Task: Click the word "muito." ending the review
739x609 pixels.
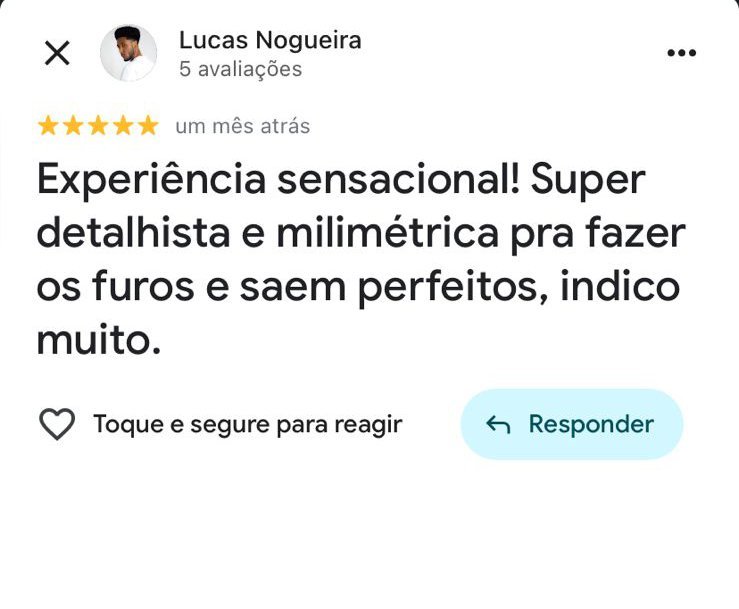Action: click(98, 341)
